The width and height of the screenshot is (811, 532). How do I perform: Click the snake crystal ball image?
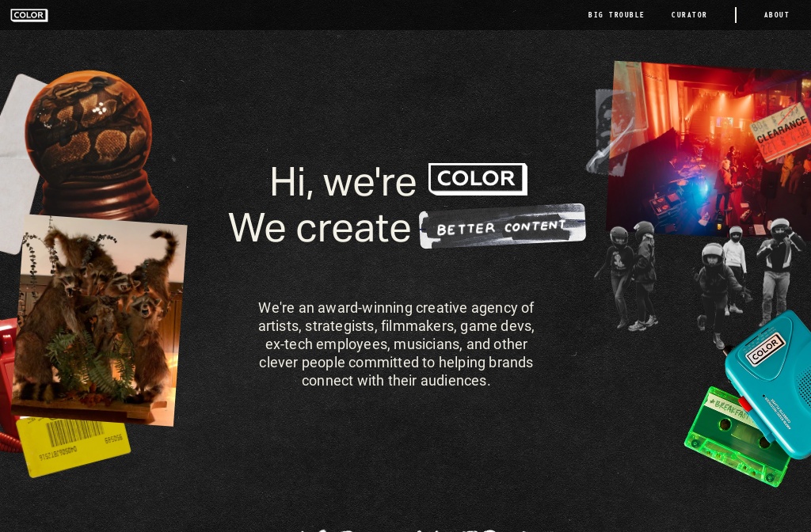(91, 144)
